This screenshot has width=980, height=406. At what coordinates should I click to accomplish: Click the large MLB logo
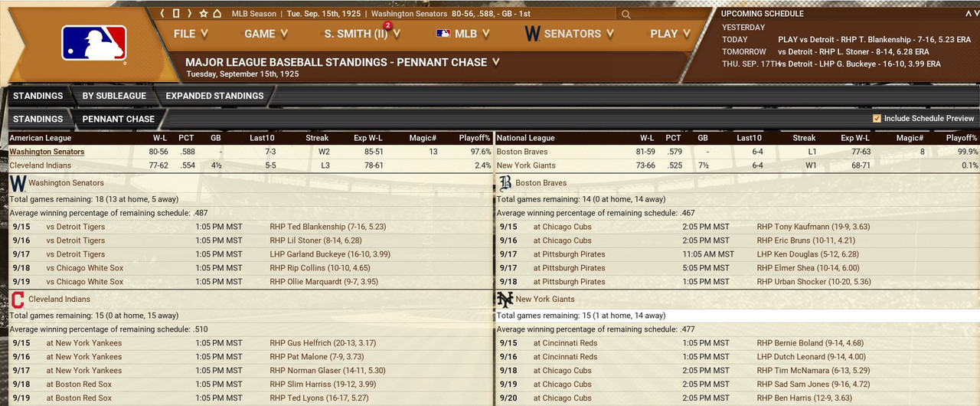point(94,43)
